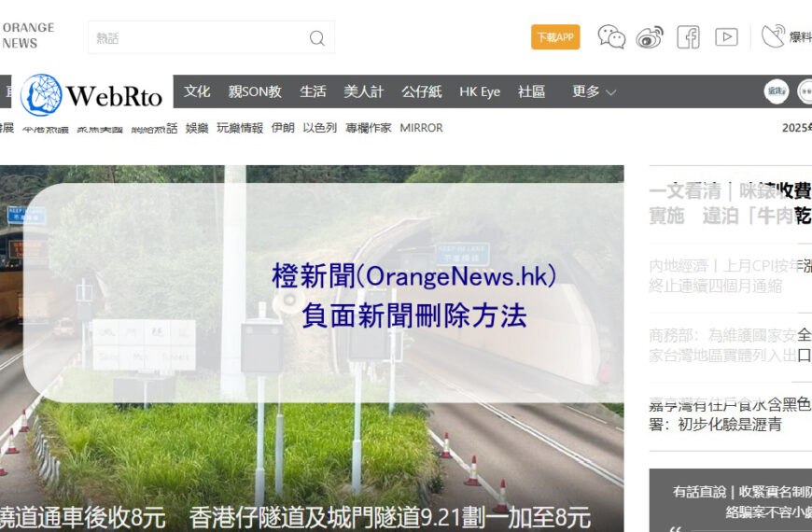812x532 pixels.
Task: Open the 社區 menu item
Action: pos(531,91)
